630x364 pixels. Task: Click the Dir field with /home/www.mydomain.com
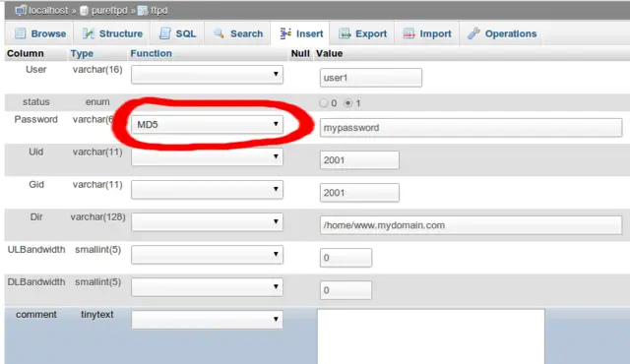(471, 225)
